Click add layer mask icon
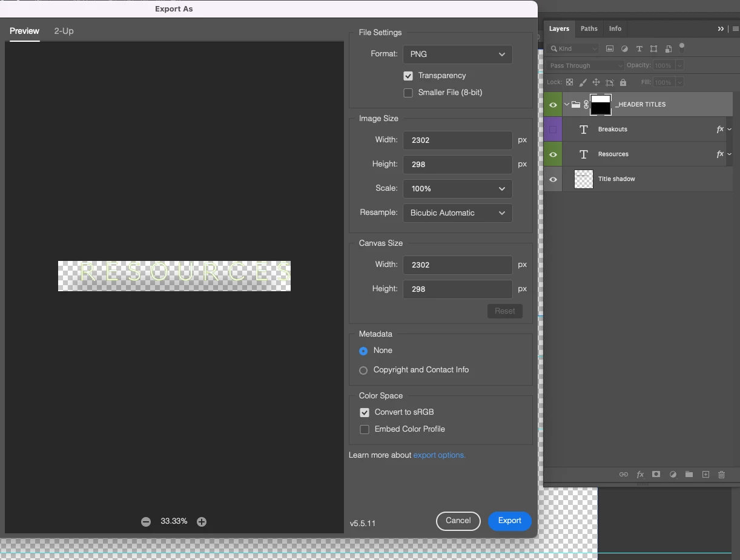 656,475
